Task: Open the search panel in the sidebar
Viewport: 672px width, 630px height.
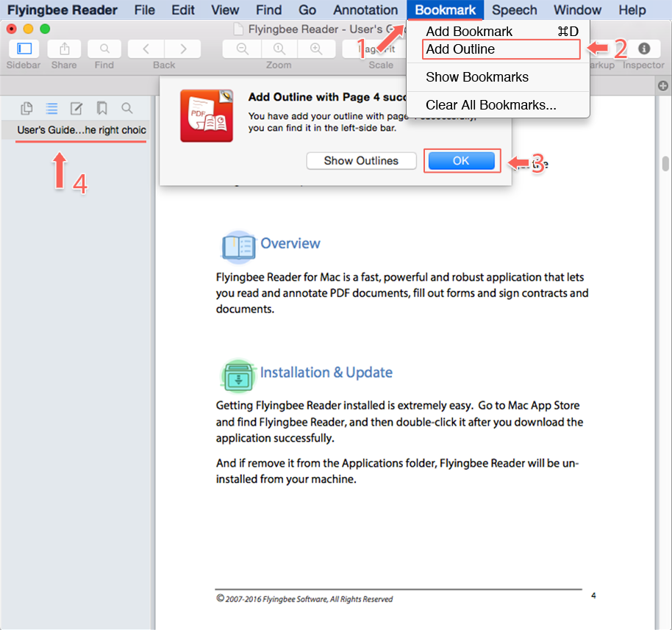Action: [x=127, y=108]
